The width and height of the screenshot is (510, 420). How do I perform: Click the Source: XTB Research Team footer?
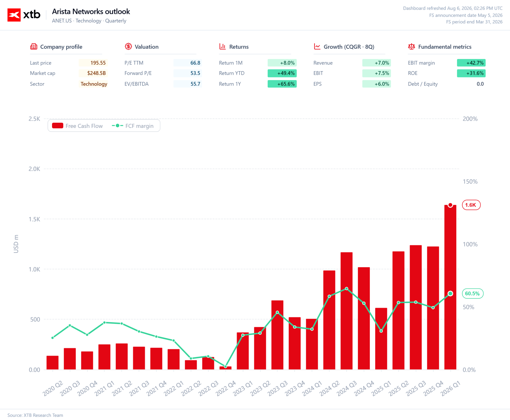click(x=35, y=415)
